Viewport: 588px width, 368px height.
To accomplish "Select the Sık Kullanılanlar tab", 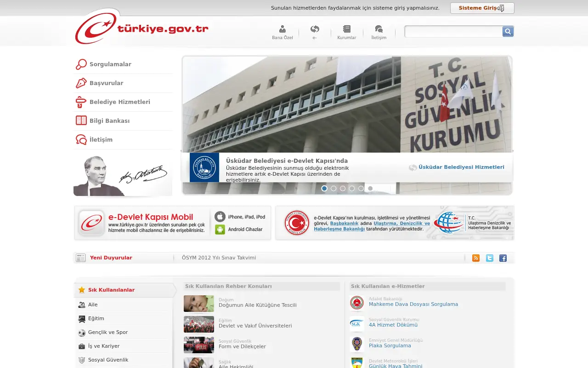I will [124, 290].
